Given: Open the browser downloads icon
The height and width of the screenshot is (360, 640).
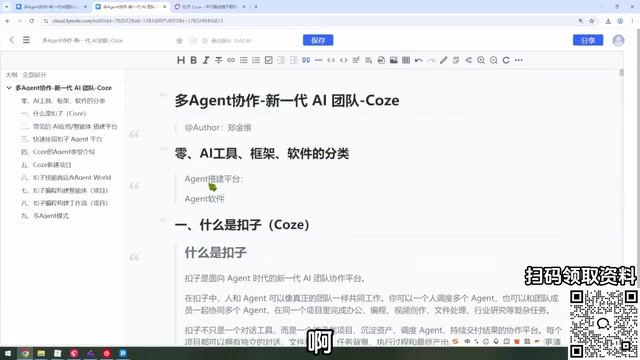Looking at the screenshot, I should pyautogui.click(x=608, y=21).
